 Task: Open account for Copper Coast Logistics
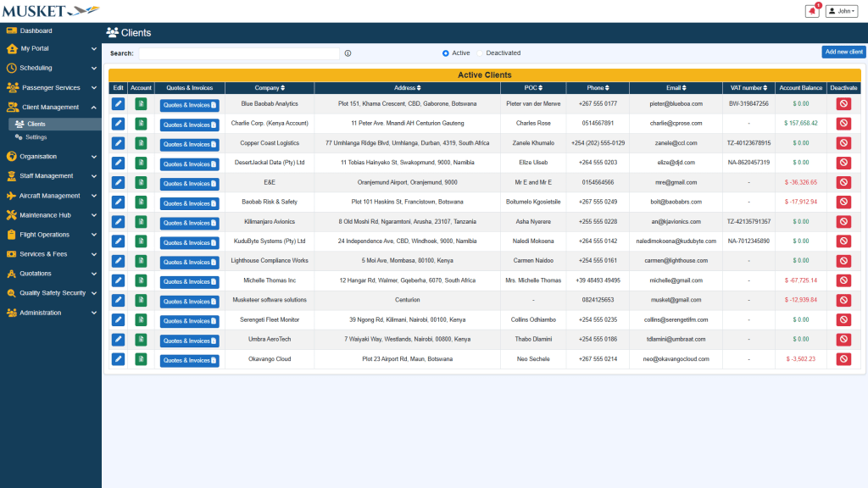point(142,144)
